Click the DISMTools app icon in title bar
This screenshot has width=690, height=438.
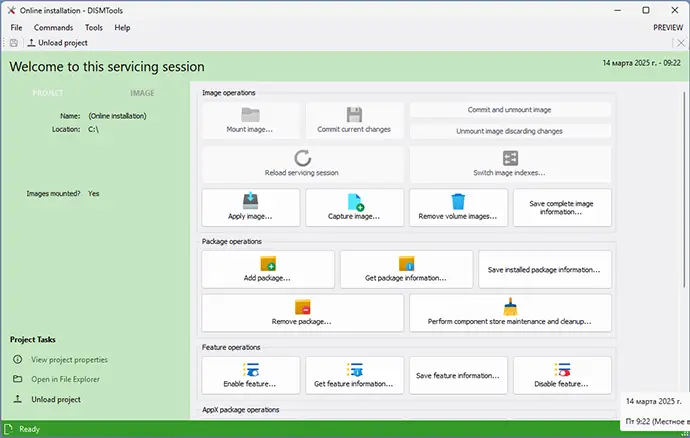point(11,10)
